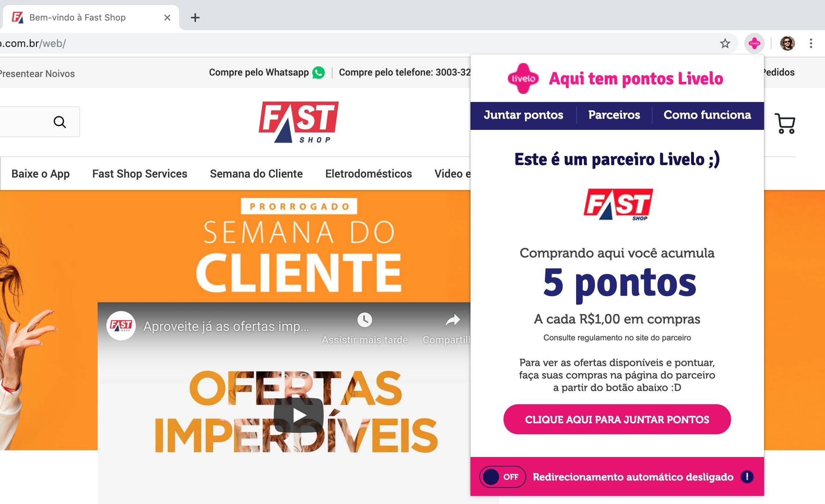Open the Como funciona tab
825x504 pixels.
707,115
